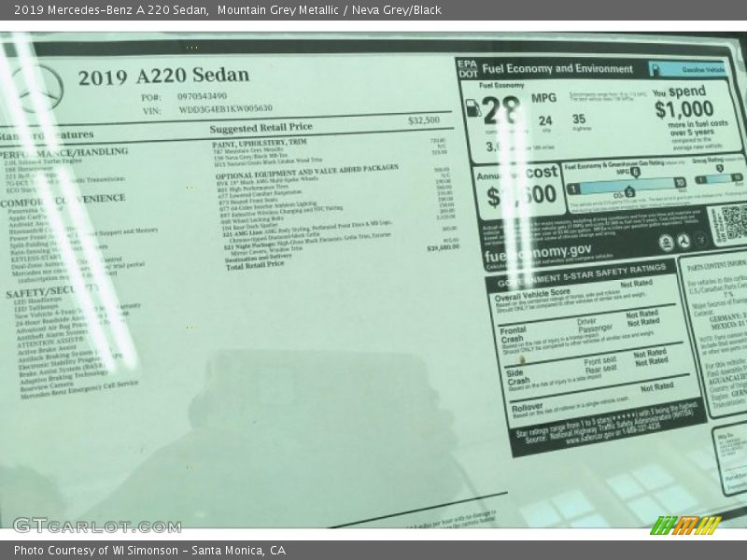This screenshot has width=747, height=560.
Task: Click 'Not Rated' beside Overall Vehicle Score
Action: 637,284
